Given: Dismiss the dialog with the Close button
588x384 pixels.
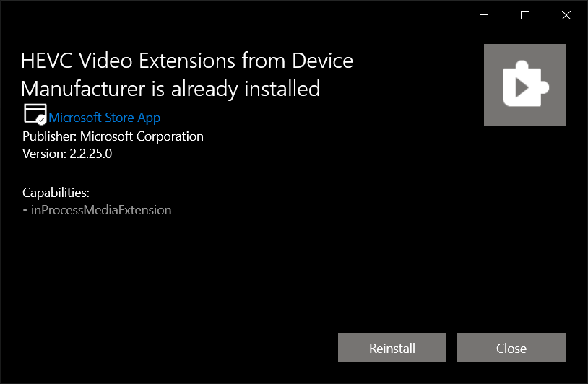Looking at the screenshot, I should (511, 347).
